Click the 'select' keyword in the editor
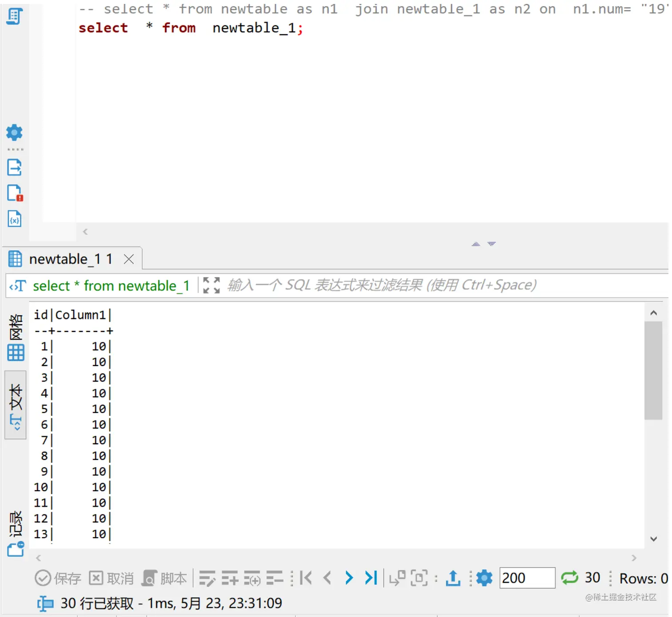 click(x=103, y=28)
